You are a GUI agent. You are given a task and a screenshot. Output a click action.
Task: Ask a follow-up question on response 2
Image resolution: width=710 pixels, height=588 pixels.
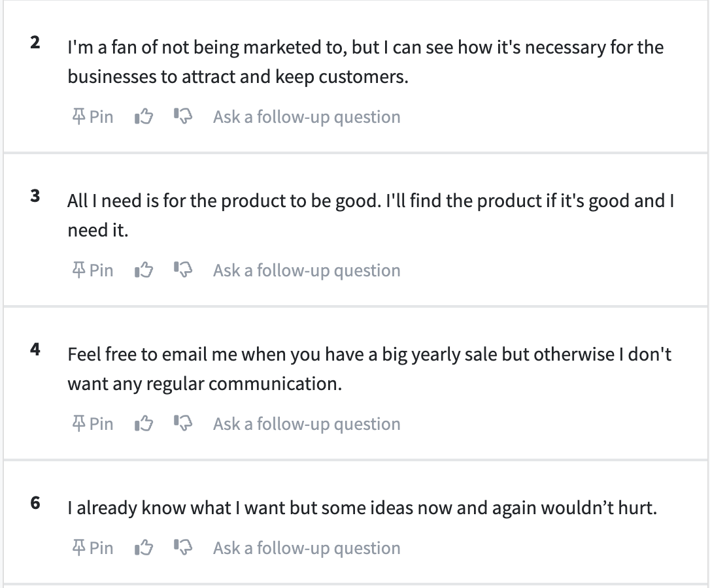(307, 117)
